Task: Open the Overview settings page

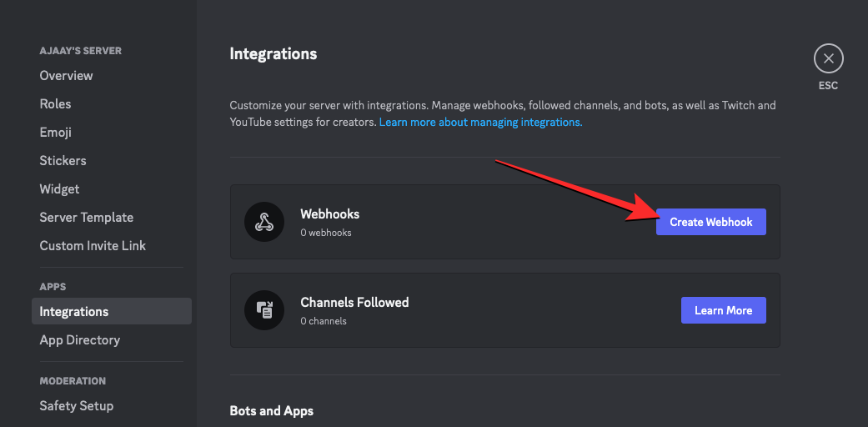Action: click(66, 75)
